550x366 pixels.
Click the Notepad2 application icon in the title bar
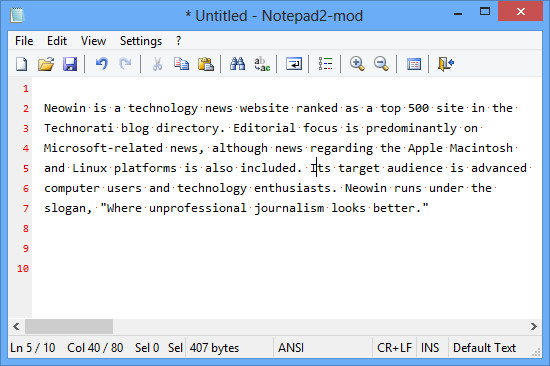click(17, 15)
